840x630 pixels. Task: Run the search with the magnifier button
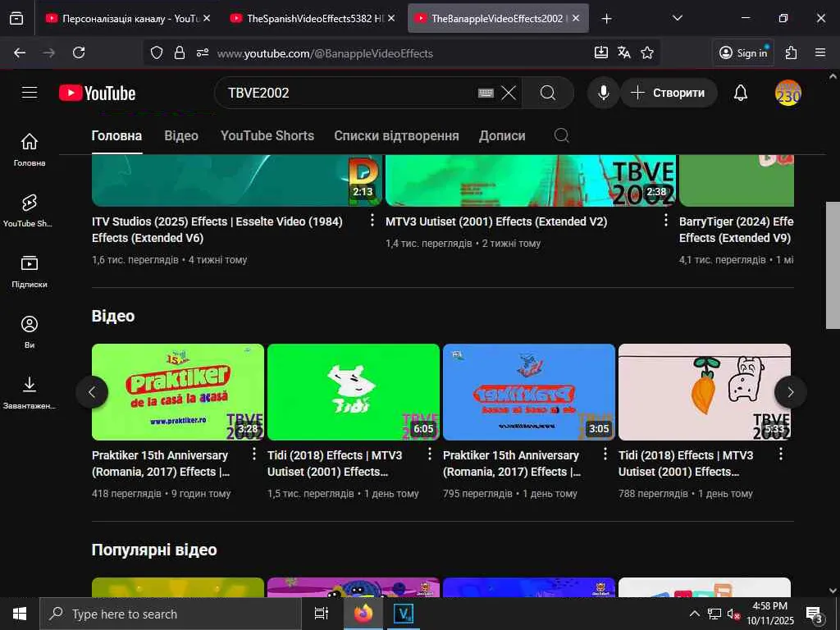pos(547,94)
